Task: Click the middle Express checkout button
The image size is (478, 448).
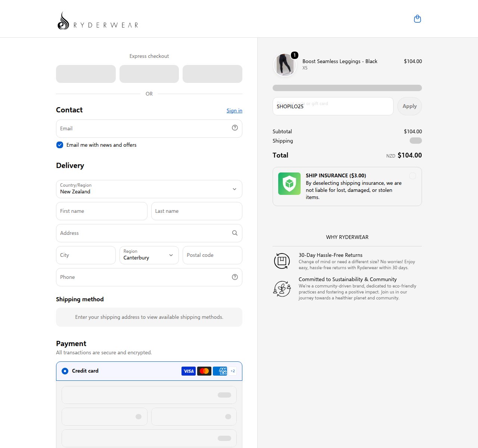Action: pyautogui.click(x=149, y=74)
